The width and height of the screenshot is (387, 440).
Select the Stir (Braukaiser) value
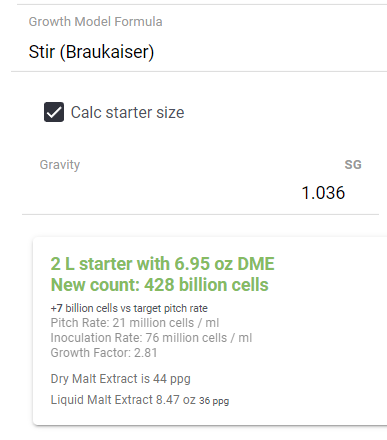click(91, 52)
